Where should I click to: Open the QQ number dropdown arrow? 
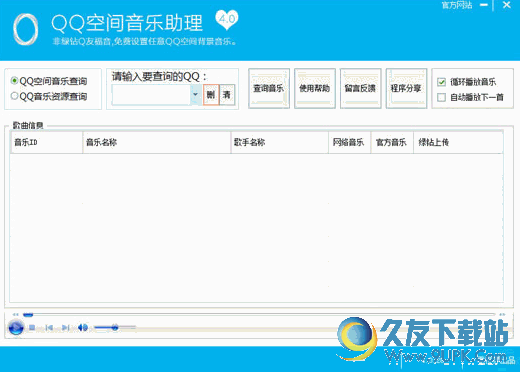[x=196, y=95]
